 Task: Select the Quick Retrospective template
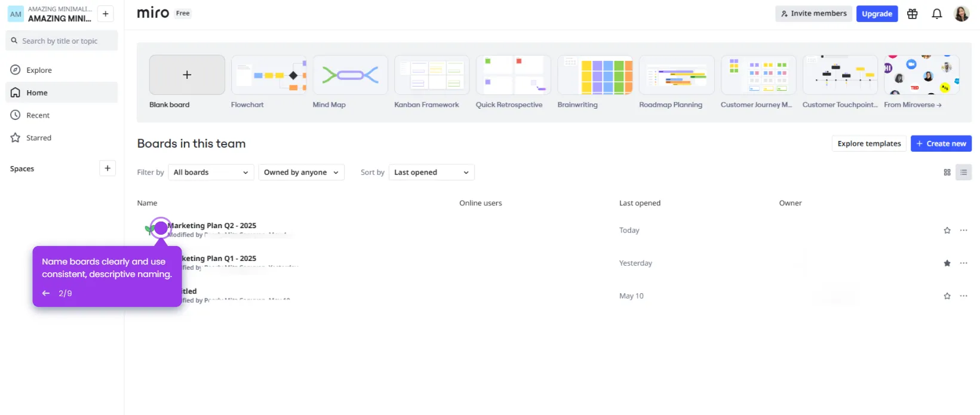(x=514, y=75)
